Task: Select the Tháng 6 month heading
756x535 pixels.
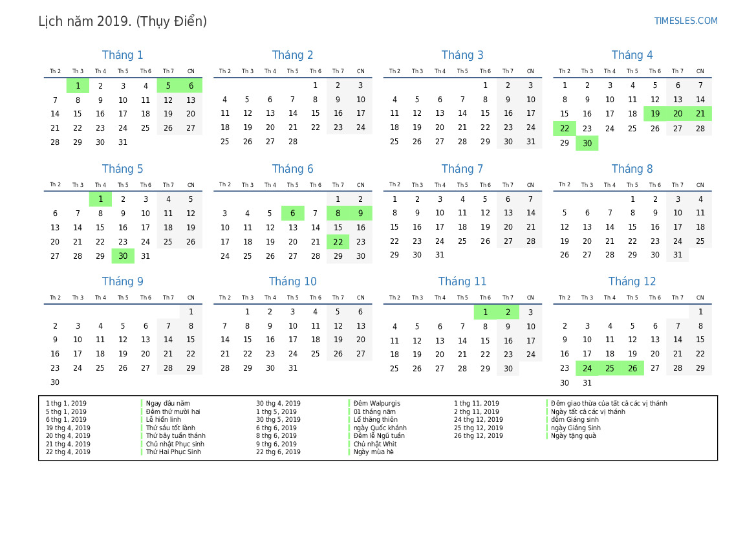Action: pos(292,169)
